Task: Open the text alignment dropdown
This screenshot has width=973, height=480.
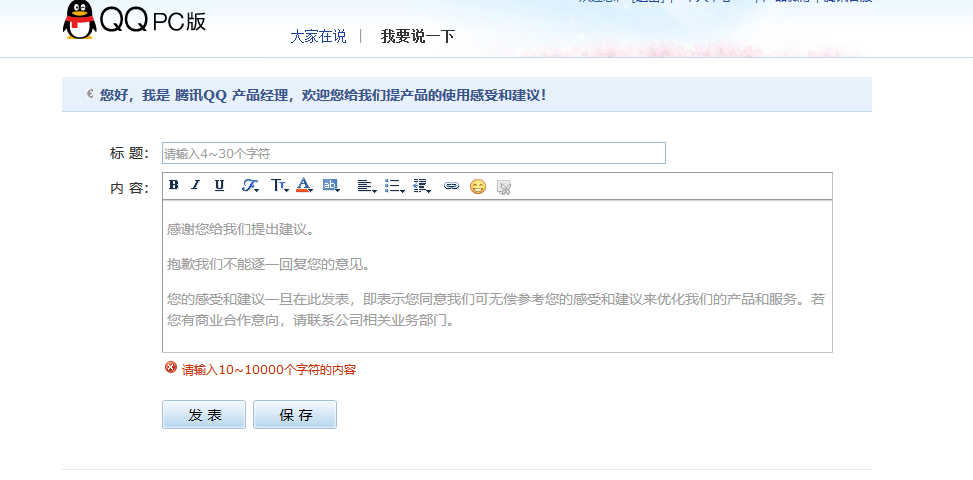Action: [x=366, y=186]
